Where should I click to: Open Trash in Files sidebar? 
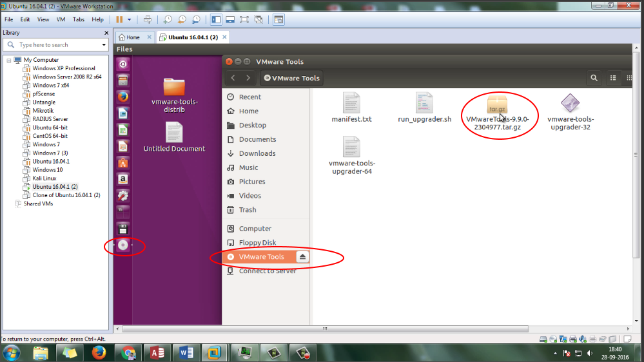266,210
